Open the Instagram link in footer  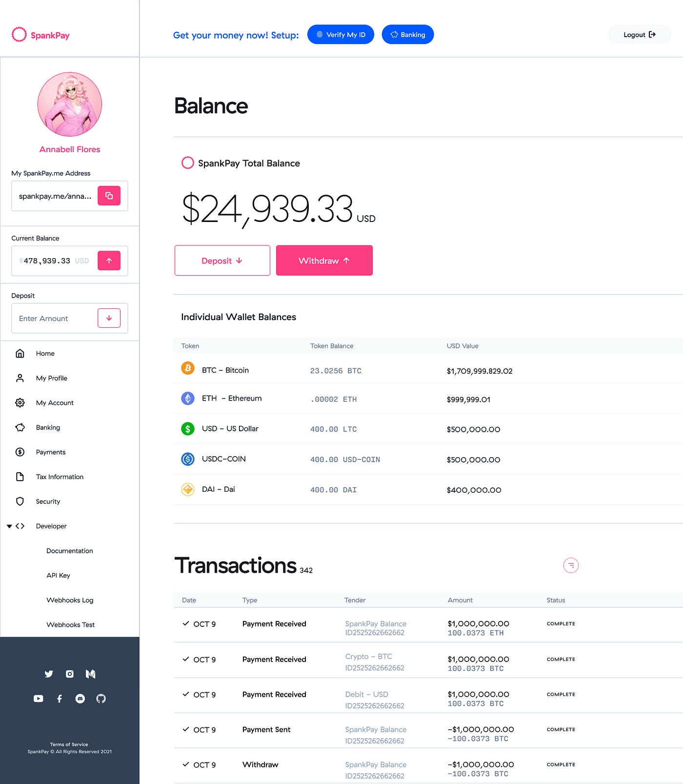pos(70,674)
